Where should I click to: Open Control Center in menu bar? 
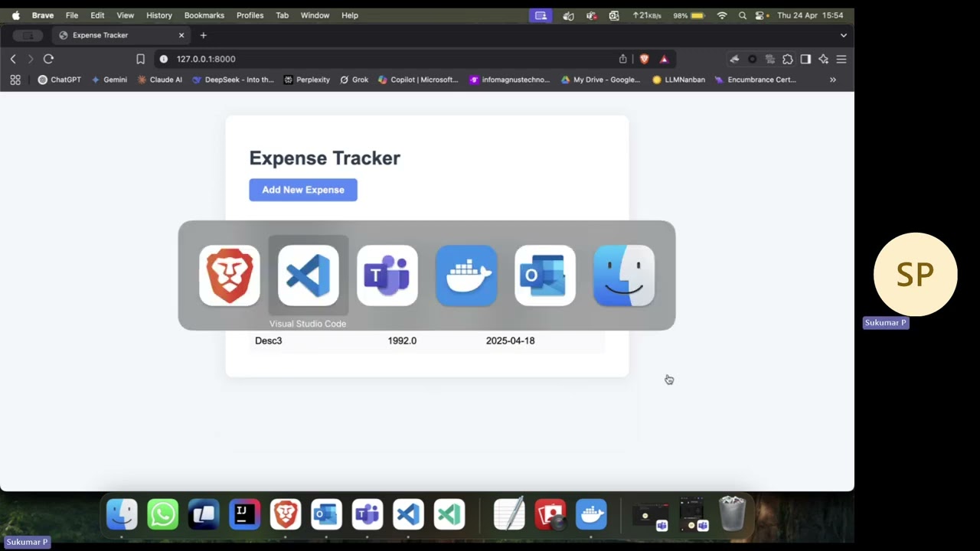[x=759, y=15]
